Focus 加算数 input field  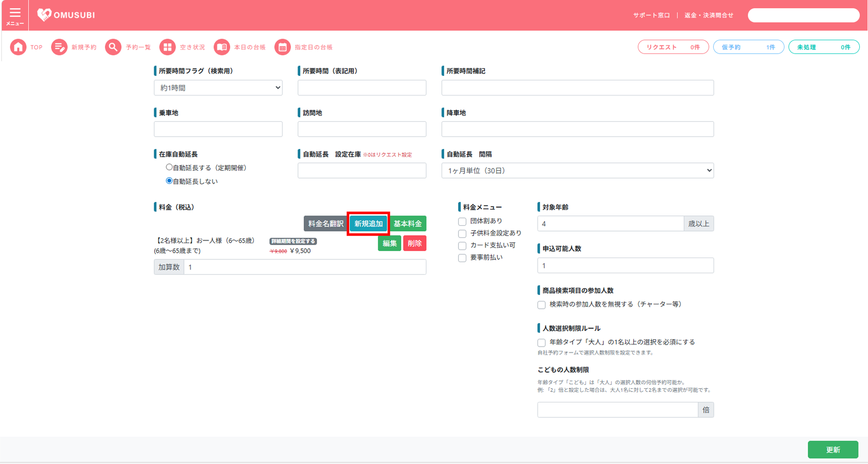305,267
